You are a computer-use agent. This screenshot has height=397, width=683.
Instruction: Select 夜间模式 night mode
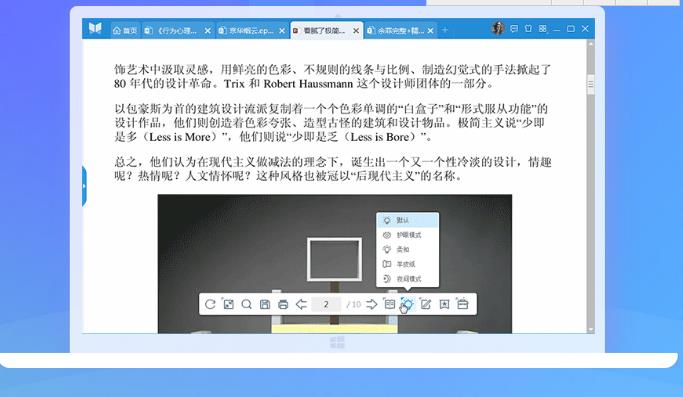click(407, 278)
